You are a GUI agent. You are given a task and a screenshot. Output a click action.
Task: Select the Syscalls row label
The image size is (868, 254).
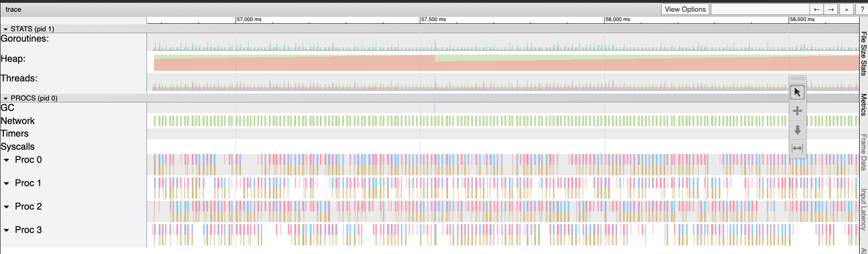coord(18,147)
